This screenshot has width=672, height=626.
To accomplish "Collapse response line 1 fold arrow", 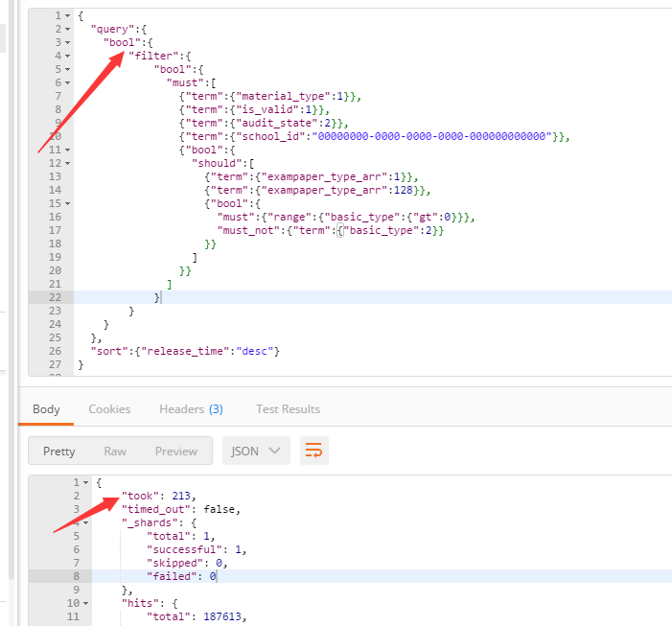I will point(85,483).
